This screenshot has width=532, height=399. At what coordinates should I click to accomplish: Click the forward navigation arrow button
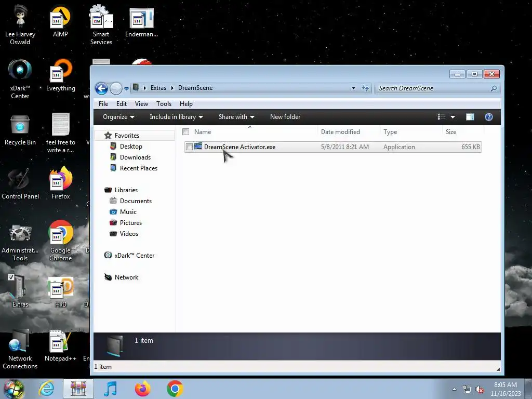coord(116,88)
